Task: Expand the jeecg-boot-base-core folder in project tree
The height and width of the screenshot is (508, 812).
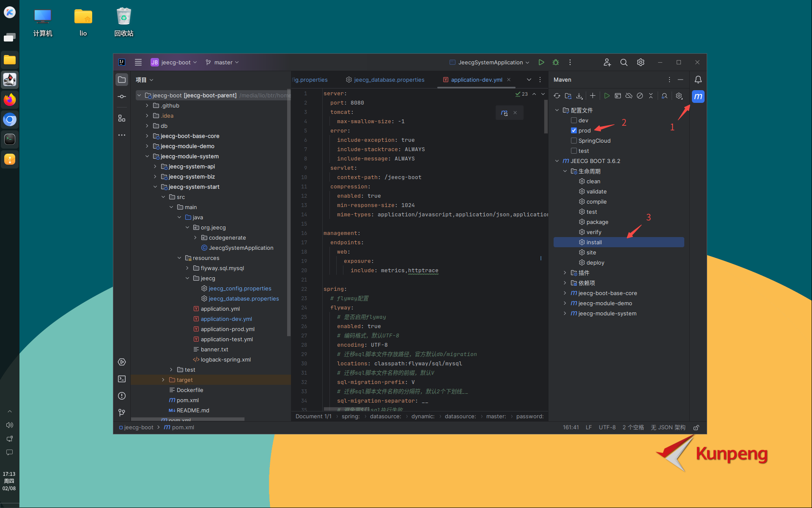Action: click(x=147, y=136)
